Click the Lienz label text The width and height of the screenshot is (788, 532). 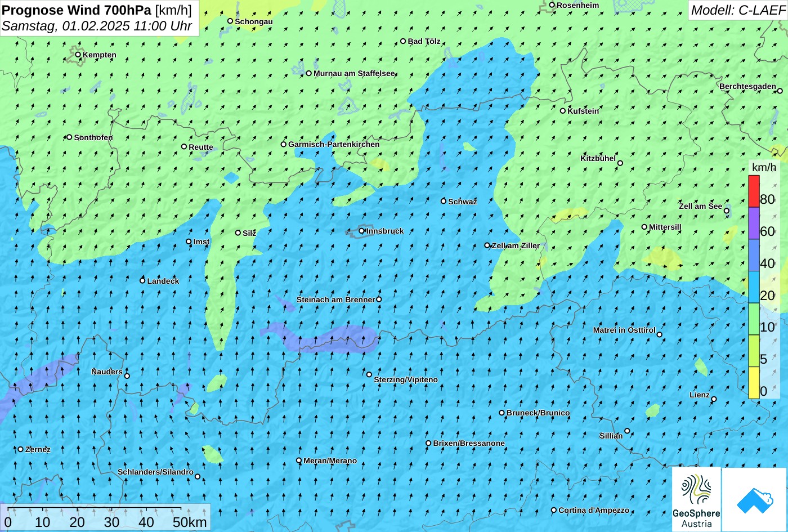[x=700, y=395]
